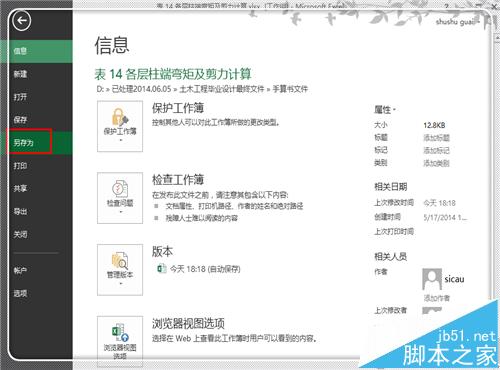The height and width of the screenshot is (370, 500).
Task: Open 选项 in the sidebar
Action: tap(36, 293)
